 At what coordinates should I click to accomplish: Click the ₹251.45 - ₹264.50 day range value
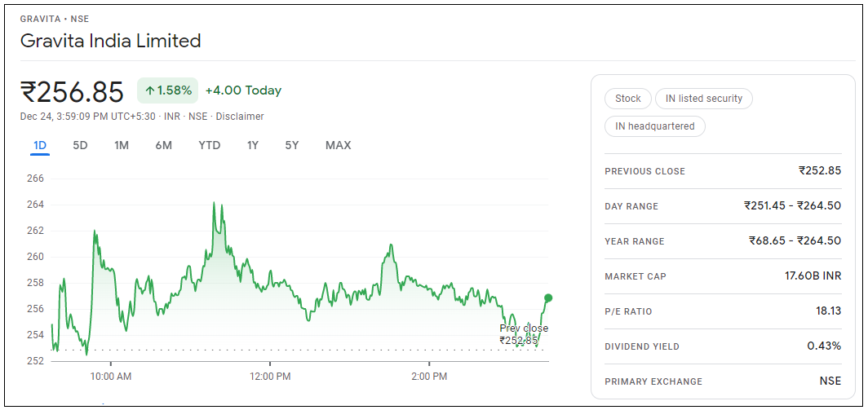793,206
